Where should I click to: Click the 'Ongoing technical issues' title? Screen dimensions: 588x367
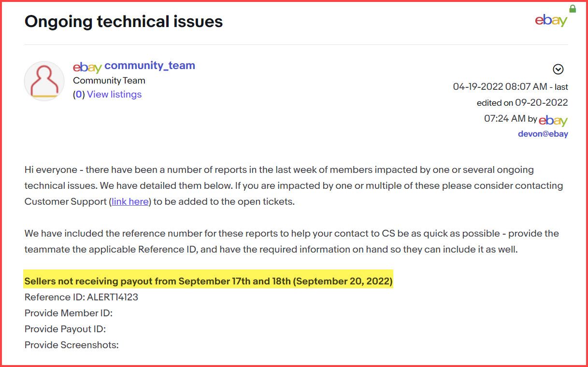point(124,21)
